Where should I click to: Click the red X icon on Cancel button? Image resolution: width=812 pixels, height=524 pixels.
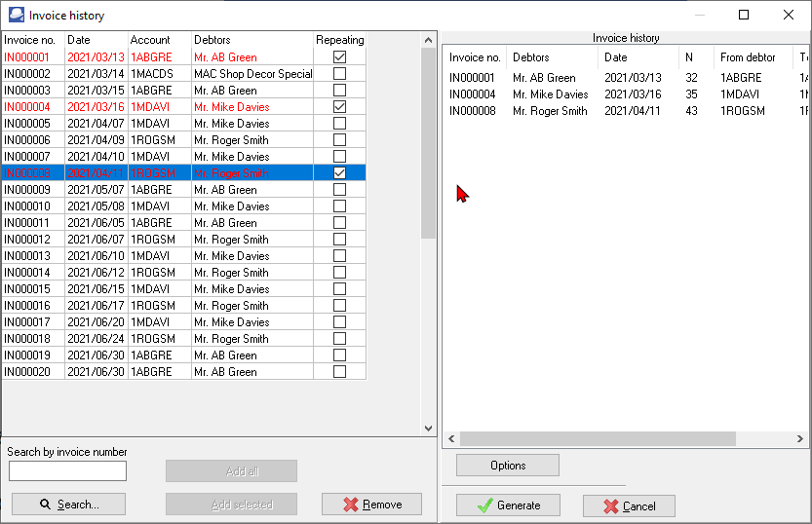[x=611, y=506]
